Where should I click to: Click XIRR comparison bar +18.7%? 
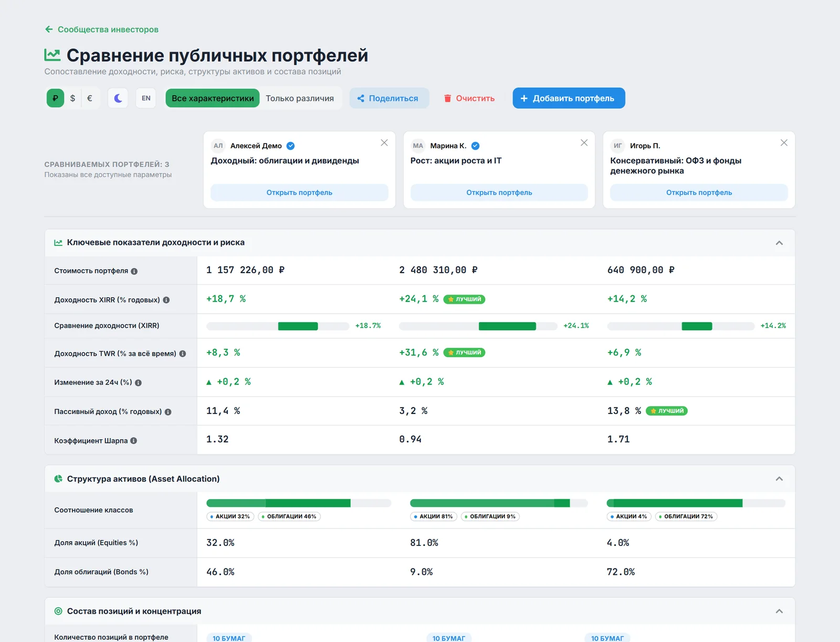tap(278, 326)
